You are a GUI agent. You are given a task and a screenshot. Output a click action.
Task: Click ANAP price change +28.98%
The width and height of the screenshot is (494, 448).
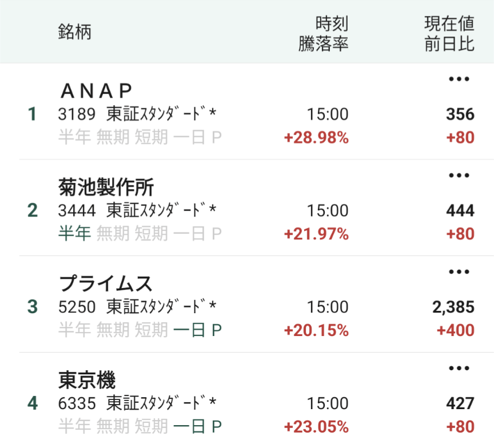(316, 138)
